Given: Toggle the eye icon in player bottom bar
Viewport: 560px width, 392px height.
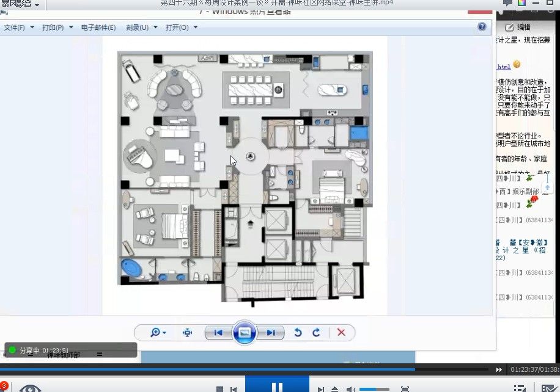Looking at the screenshot, I should 30,388.
